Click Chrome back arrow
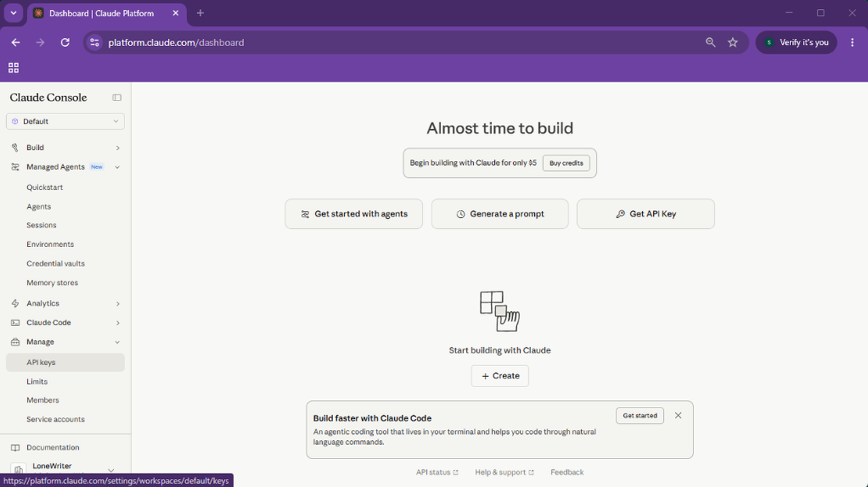868x487 pixels. pyautogui.click(x=16, y=42)
